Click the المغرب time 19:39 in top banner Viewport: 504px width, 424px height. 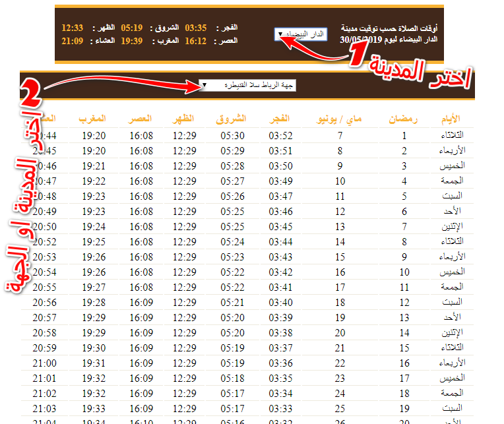tap(132, 41)
